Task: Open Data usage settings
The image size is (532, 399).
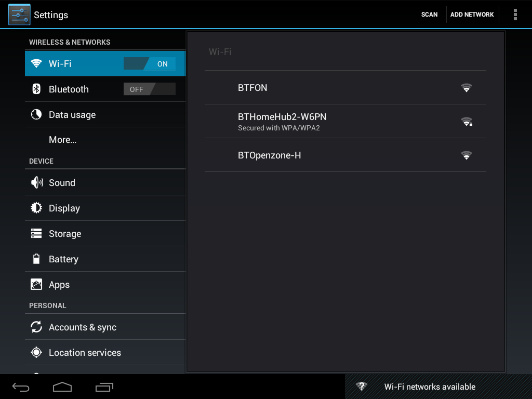Action: [105, 115]
